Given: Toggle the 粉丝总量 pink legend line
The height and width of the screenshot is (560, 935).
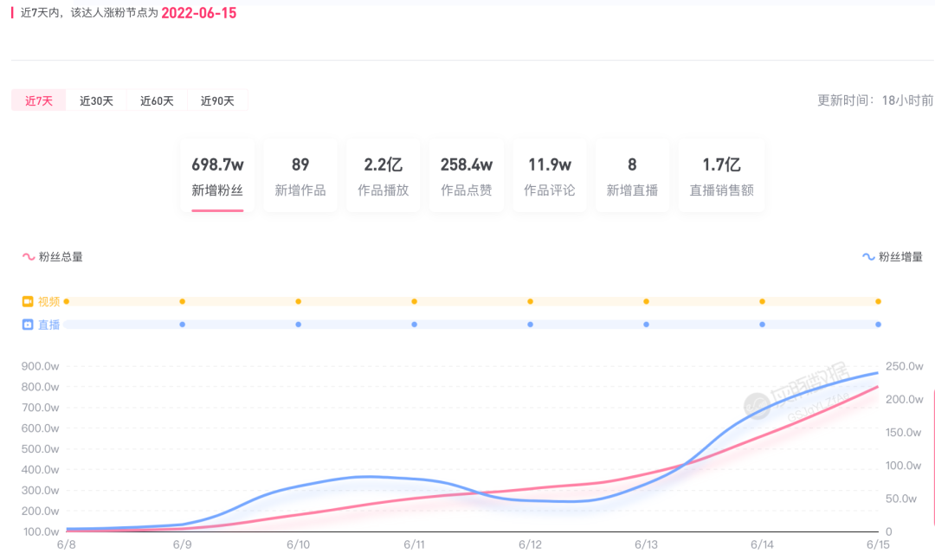Looking at the screenshot, I should click(x=53, y=257).
